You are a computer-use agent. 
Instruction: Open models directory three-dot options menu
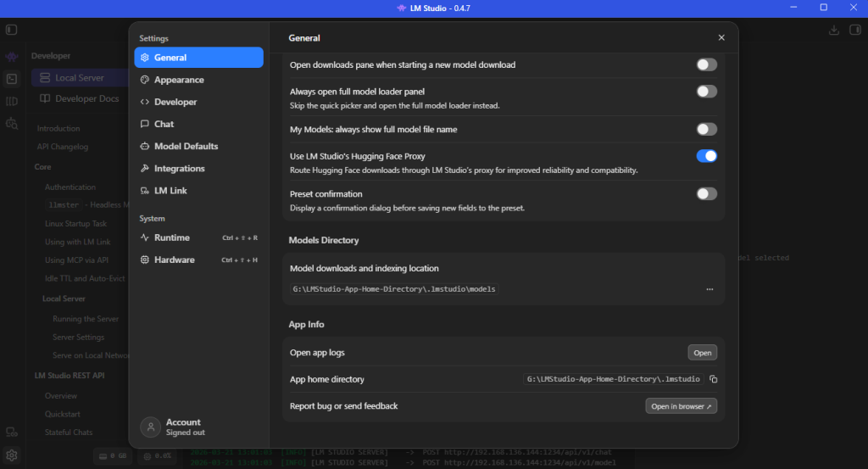click(x=709, y=289)
